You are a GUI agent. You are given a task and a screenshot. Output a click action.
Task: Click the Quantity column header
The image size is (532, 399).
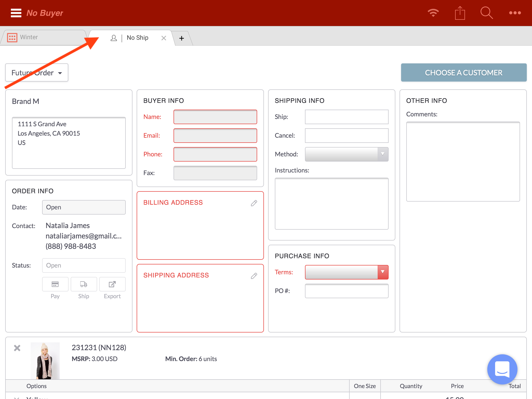point(411,386)
